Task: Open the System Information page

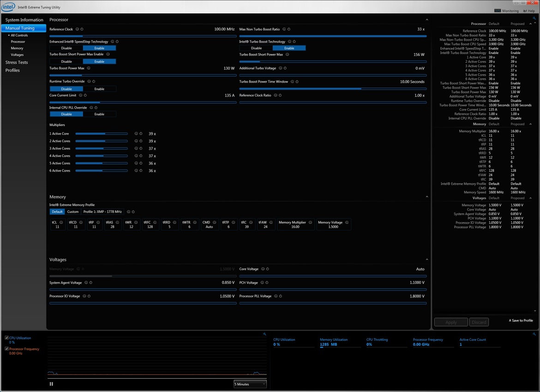Action: 24,20
